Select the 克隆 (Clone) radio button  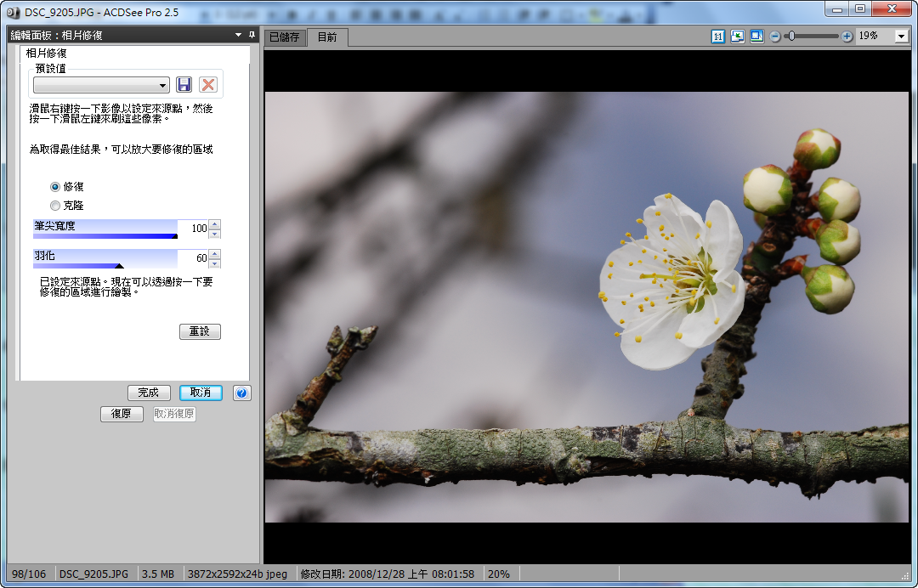pyautogui.click(x=55, y=206)
